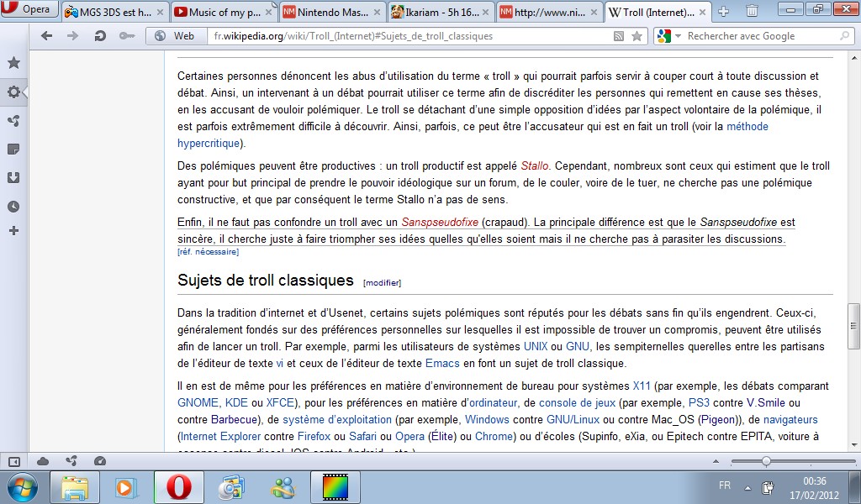861x504 pixels.
Task: Open a new tab with plus button
Action: [x=724, y=12]
